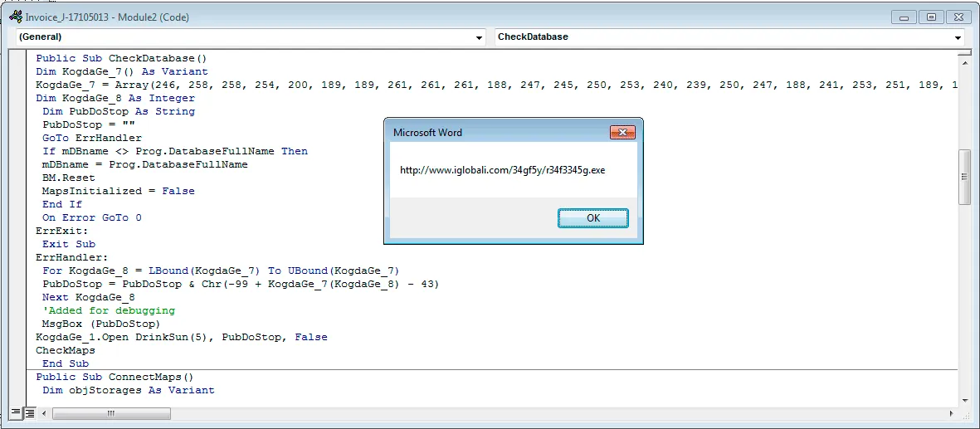Click the 'For KogdaGe_8 = LBound' line
This screenshot has width=980, height=429.
coord(221,271)
